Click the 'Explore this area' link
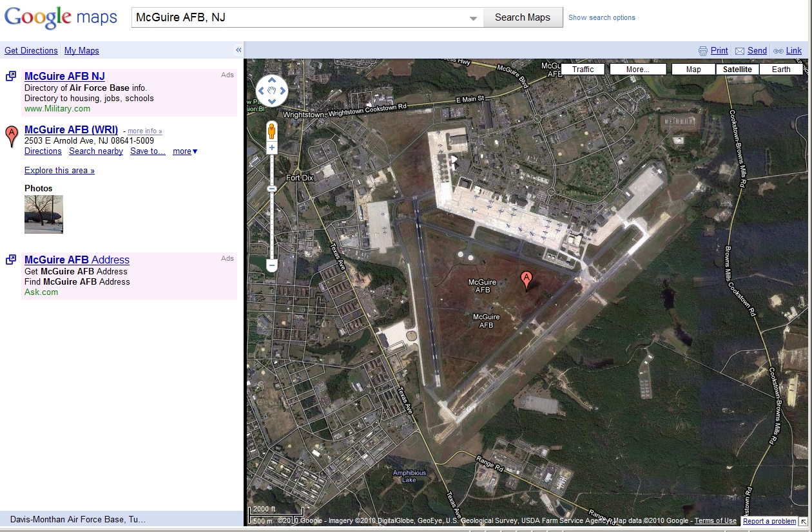This screenshot has width=812, height=532. [x=59, y=170]
